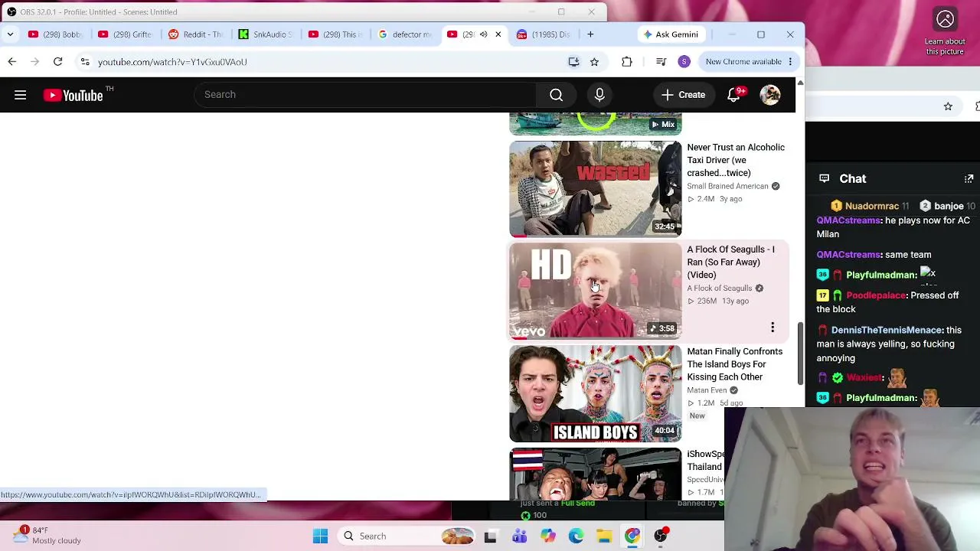Open YouTube notifications bell

(734, 95)
